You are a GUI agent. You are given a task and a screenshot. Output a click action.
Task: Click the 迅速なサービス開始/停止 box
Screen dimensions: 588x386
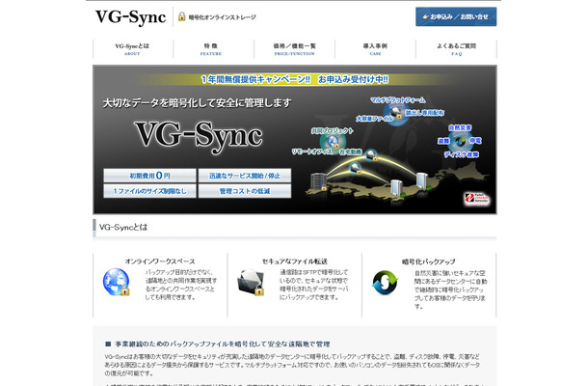[245, 176]
